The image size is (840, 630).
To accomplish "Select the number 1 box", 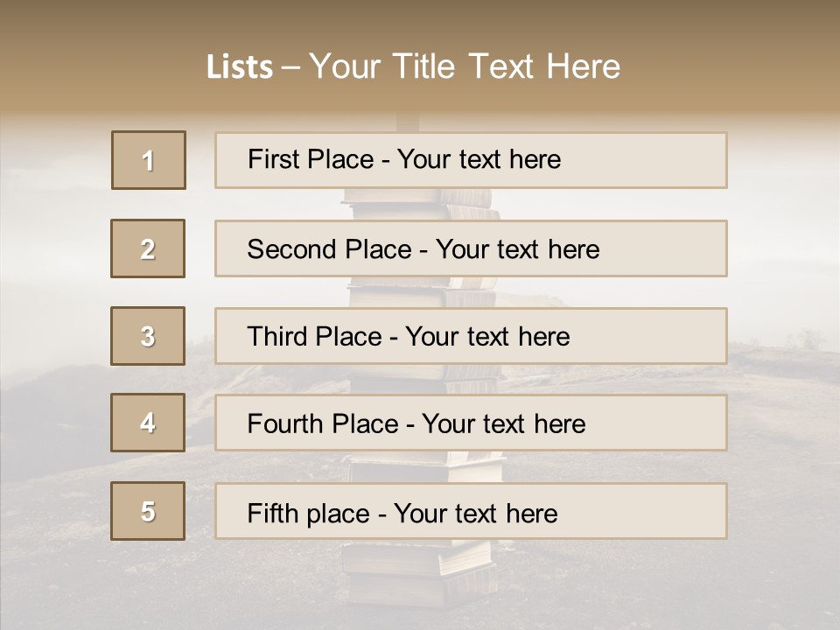I will (149, 160).
